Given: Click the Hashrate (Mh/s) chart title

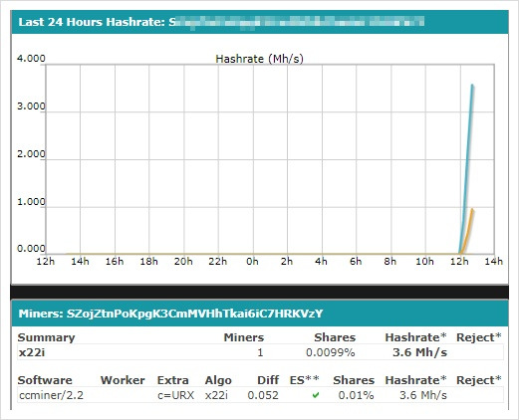Looking at the screenshot, I should point(259,59).
